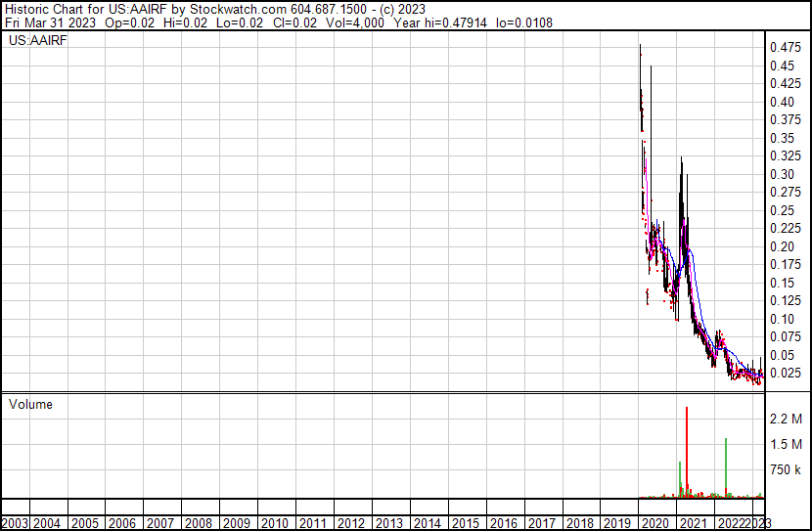Click the tallest red volume bar
The image size is (812, 531).
tap(687, 450)
